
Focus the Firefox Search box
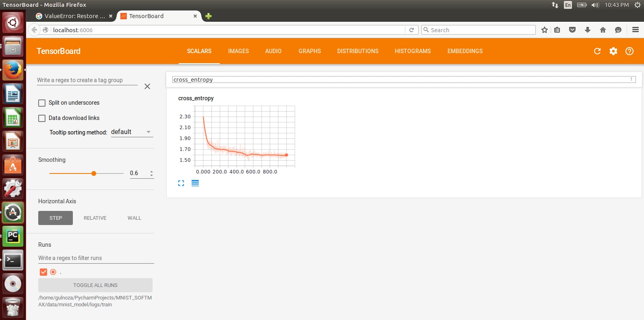(x=479, y=30)
